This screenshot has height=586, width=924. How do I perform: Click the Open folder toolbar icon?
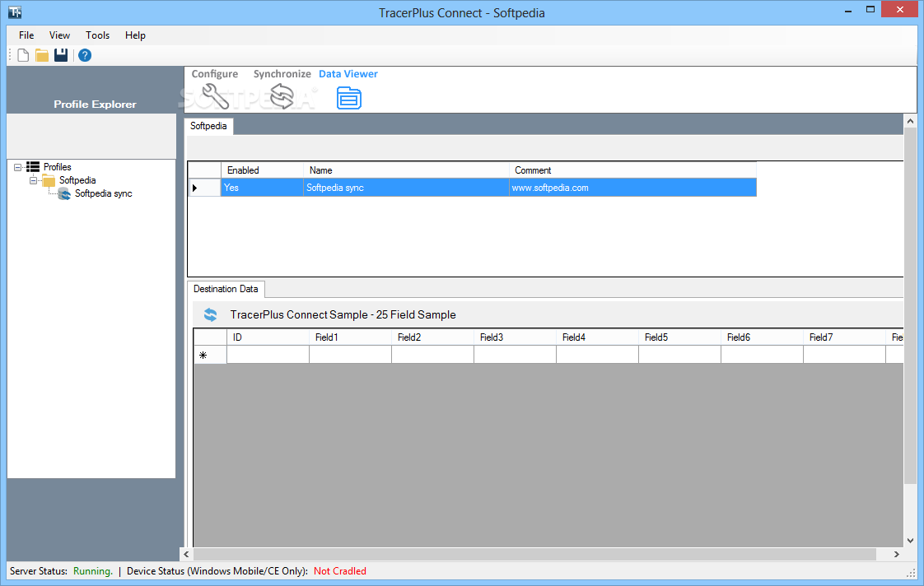pos(42,55)
